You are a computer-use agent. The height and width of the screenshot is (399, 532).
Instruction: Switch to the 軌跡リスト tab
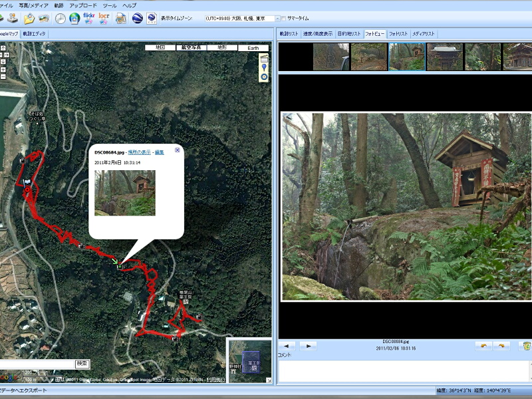[x=289, y=34]
